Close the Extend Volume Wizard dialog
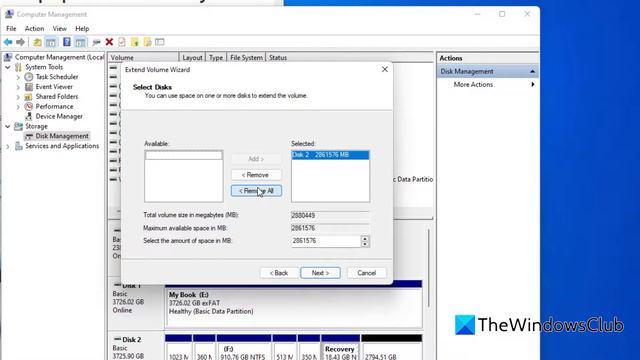The width and height of the screenshot is (640, 360). click(384, 69)
